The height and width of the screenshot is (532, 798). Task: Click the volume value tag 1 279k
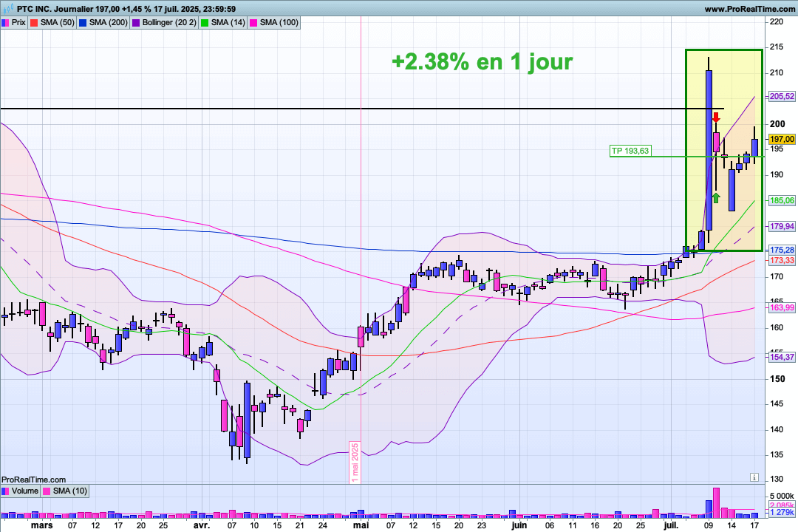782,512
